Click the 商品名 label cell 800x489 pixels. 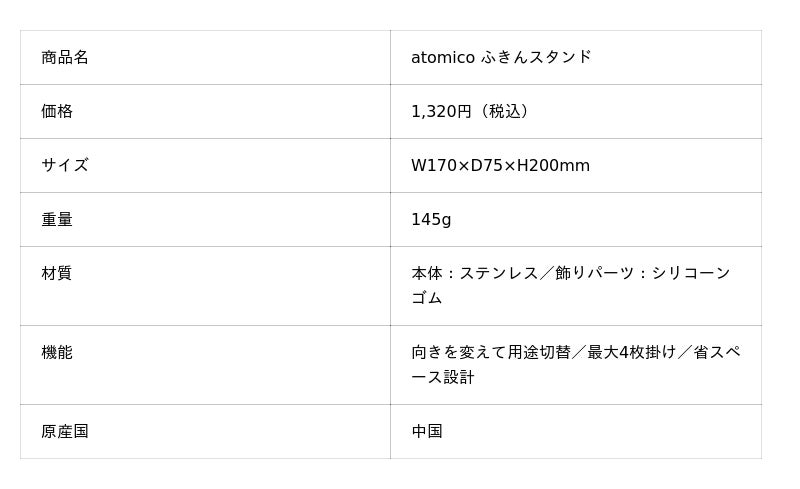pos(65,57)
